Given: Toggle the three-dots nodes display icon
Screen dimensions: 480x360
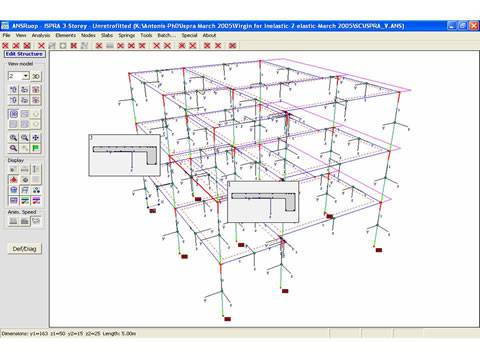Looking at the screenshot, I should click(x=36, y=190).
